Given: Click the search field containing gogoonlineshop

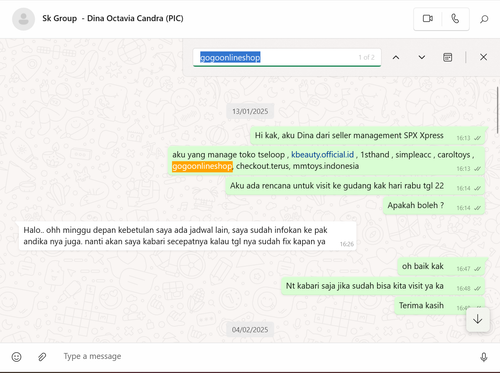Looking at the screenshot, I should click(x=287, y=57).
